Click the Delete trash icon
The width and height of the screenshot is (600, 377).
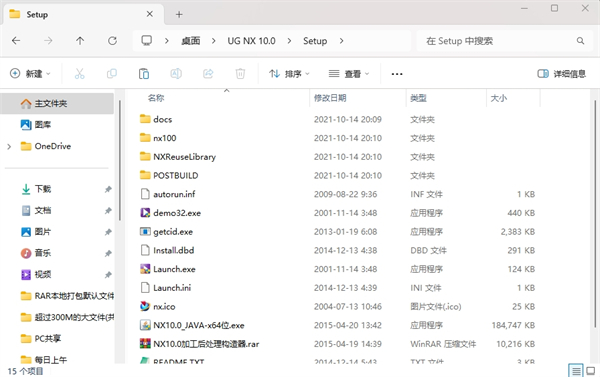240,73
